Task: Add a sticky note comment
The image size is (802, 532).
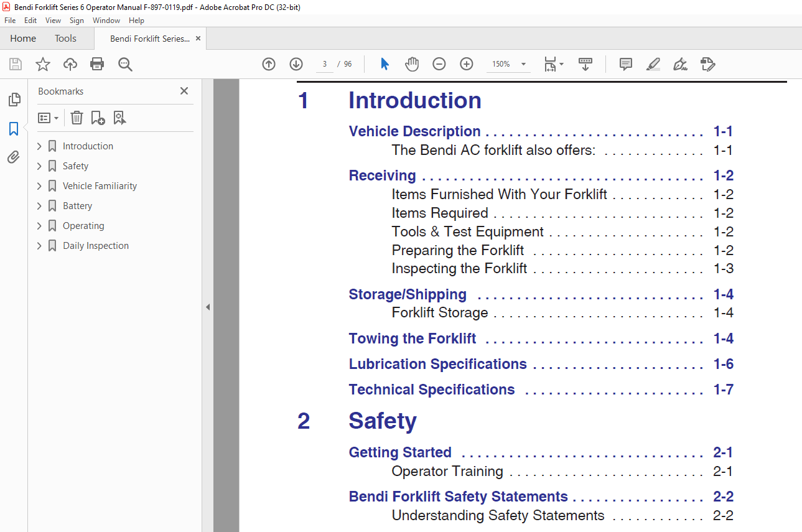Action: [x=626, y=64]
